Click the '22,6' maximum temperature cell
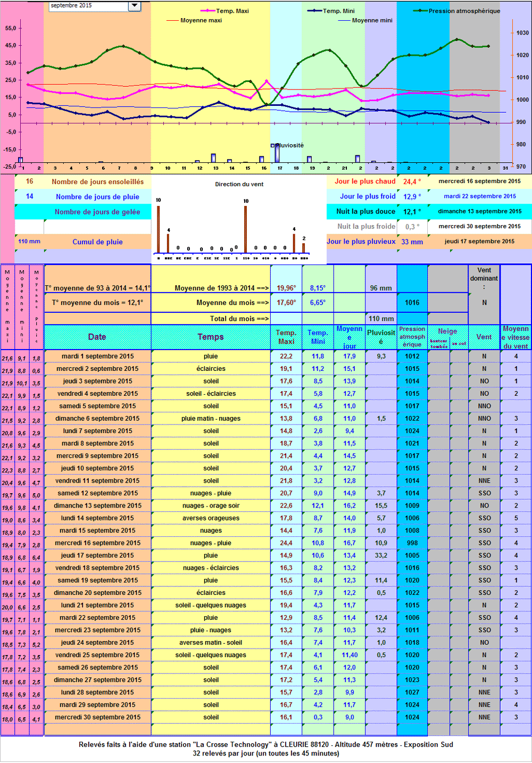The width and height of the screenshot is (532, 763). click(286, 505)
